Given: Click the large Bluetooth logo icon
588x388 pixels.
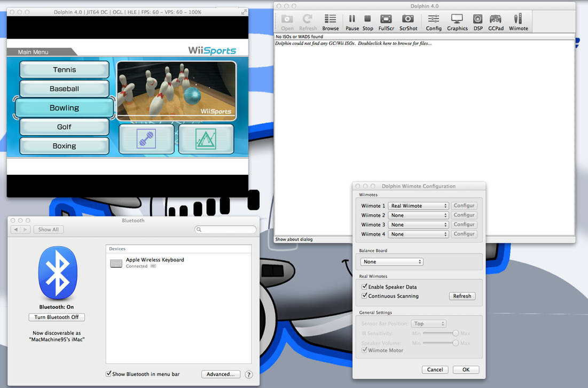Looking at the screenshot, I should point(58,273).
